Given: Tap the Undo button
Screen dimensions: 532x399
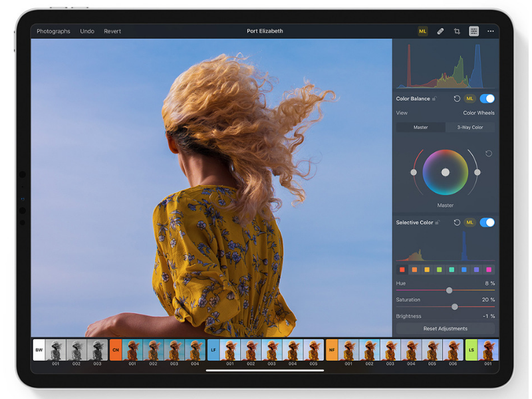Looking at the screenshot, I should 87,31.
